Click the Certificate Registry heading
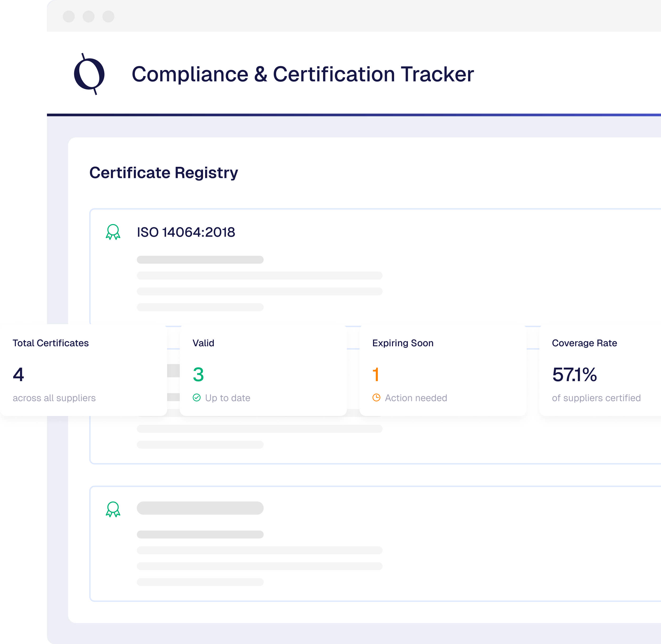The width and height of the screenshot is (661, 644). point(164,173)
